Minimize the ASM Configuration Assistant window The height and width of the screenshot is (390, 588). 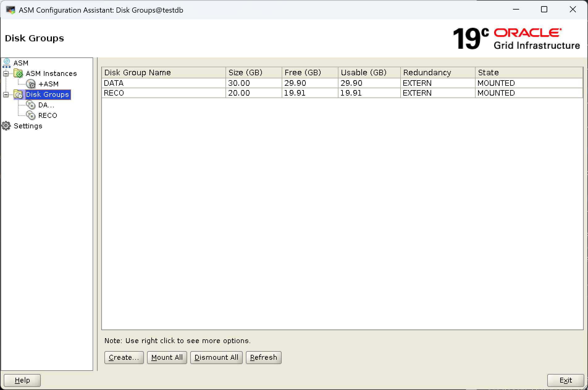[516, 10]
